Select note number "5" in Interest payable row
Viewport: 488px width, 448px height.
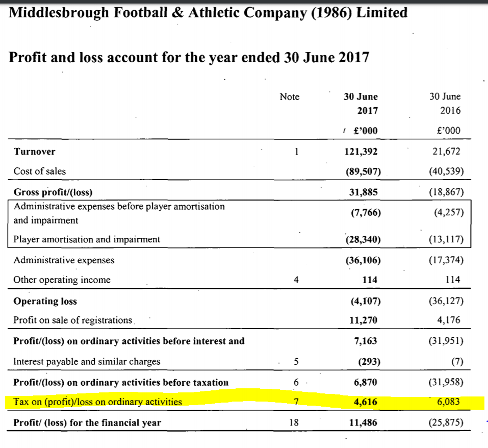(x=296, y=362)
